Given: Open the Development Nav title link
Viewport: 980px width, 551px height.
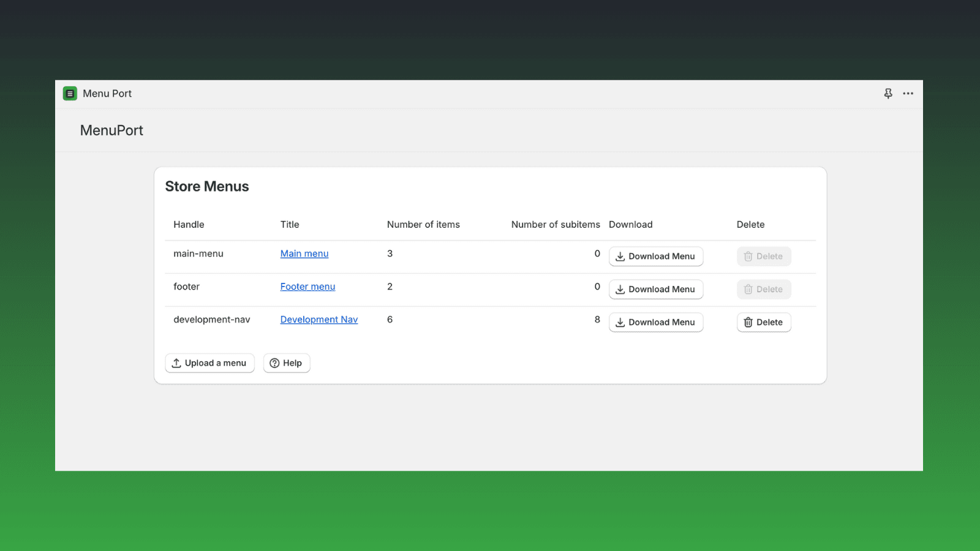Looking at the screenshot, I should [x=318, y=320].
